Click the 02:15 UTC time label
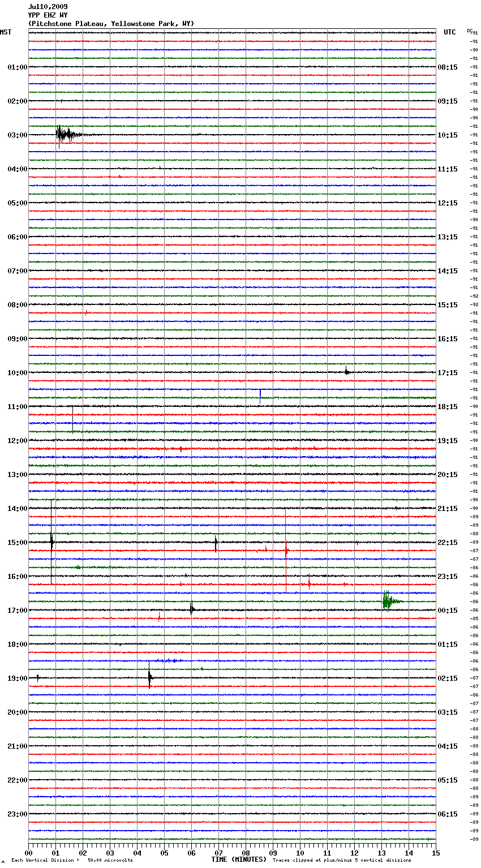This screenshot has width=481, height=868. coord(448,678)
